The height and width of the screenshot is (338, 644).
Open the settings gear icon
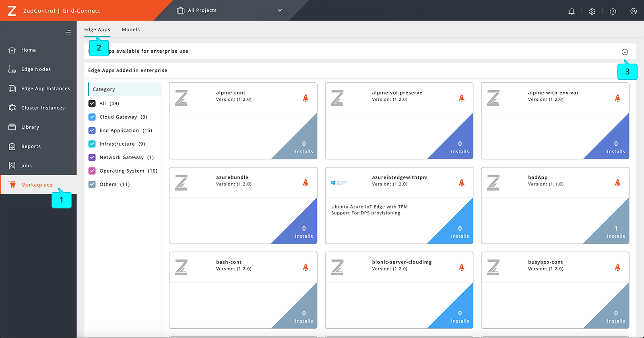click(x=592, y=11)
